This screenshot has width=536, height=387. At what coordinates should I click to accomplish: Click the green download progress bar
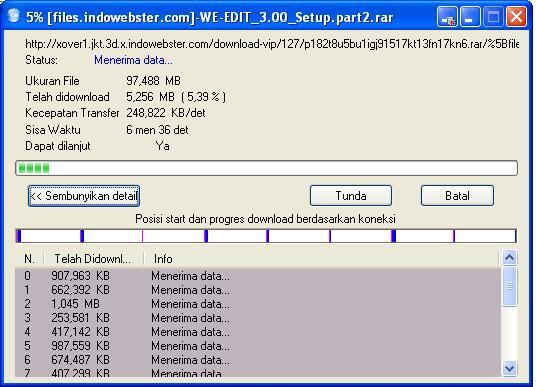[267, 168]
